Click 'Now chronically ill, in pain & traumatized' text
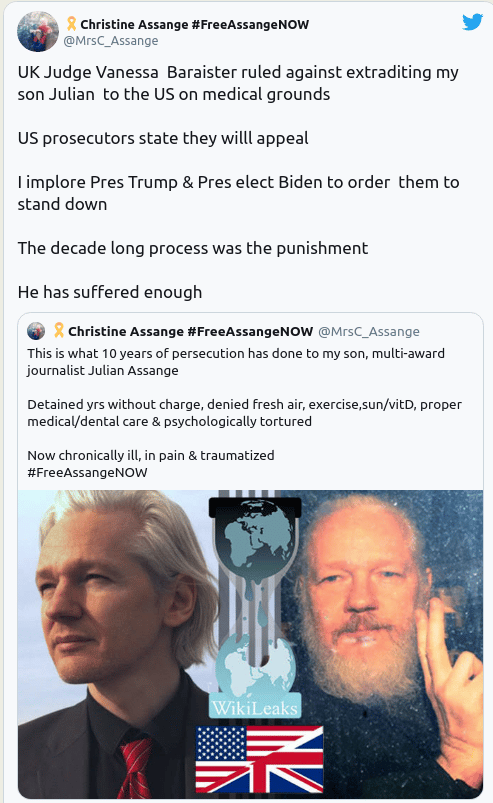This screenshot has width=493, height=803. (151, 455)
